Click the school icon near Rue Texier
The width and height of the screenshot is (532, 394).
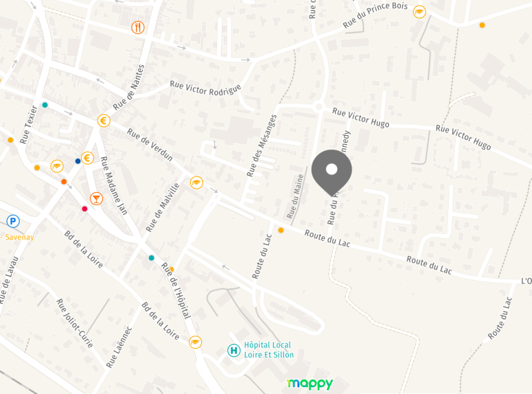coord(57,166)
